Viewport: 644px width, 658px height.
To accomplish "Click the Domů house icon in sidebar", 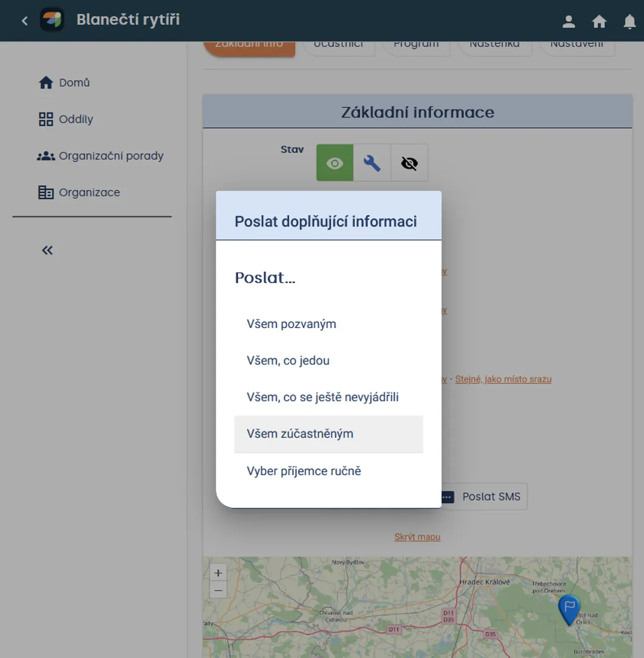I will [x=46, y=83].
